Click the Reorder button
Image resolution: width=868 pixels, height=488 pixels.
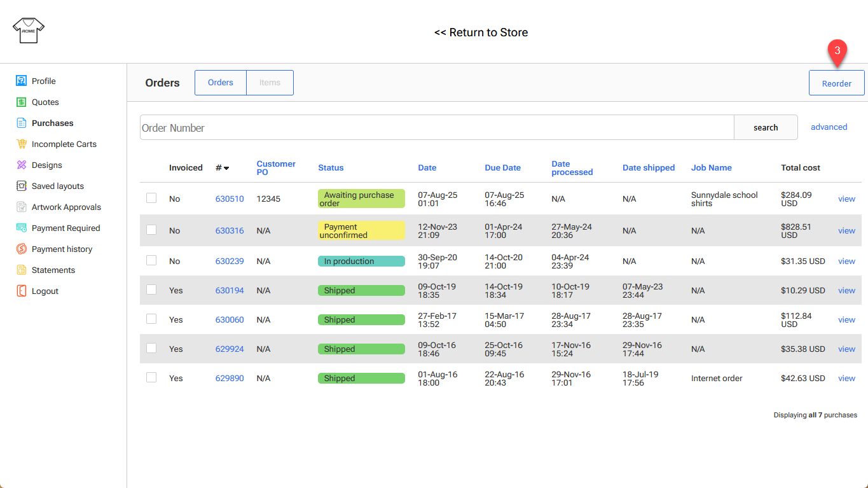click(x=836, y=83)
